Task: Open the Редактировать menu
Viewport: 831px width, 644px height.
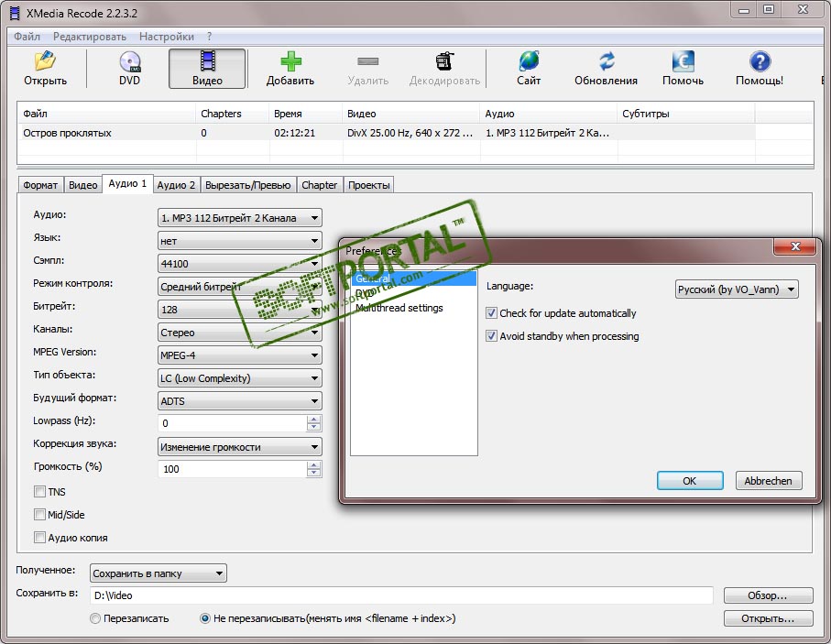Action: point(90,37)
